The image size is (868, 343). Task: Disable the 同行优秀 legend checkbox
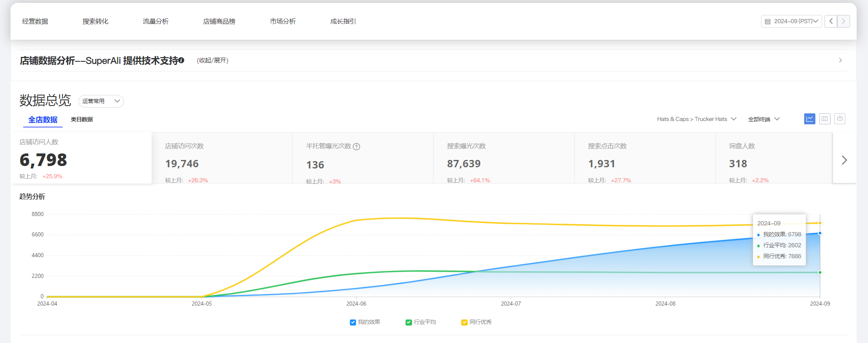click(464, 322)
